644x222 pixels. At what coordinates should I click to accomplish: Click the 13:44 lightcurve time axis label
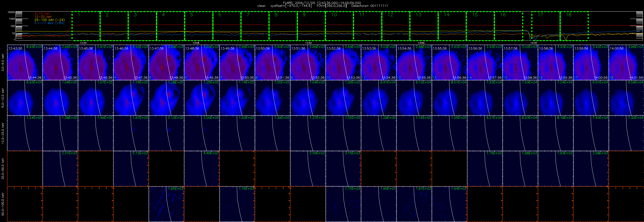tap(83, 43)
